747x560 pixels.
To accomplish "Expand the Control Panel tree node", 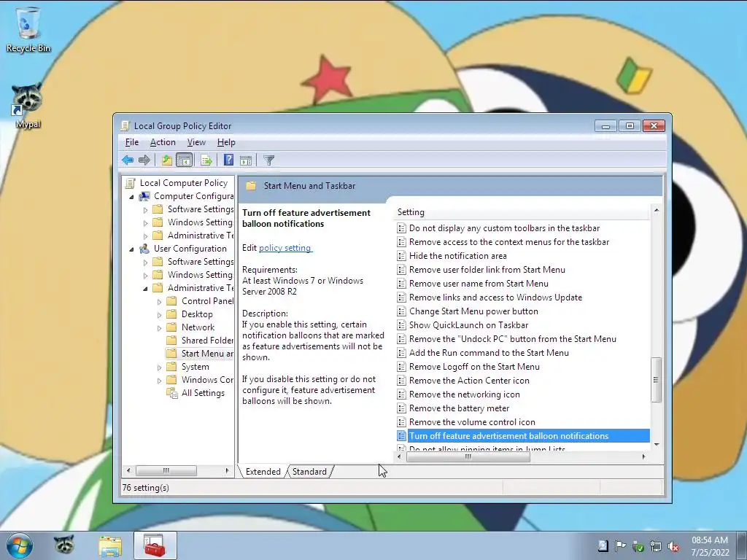I will (159, 301).
